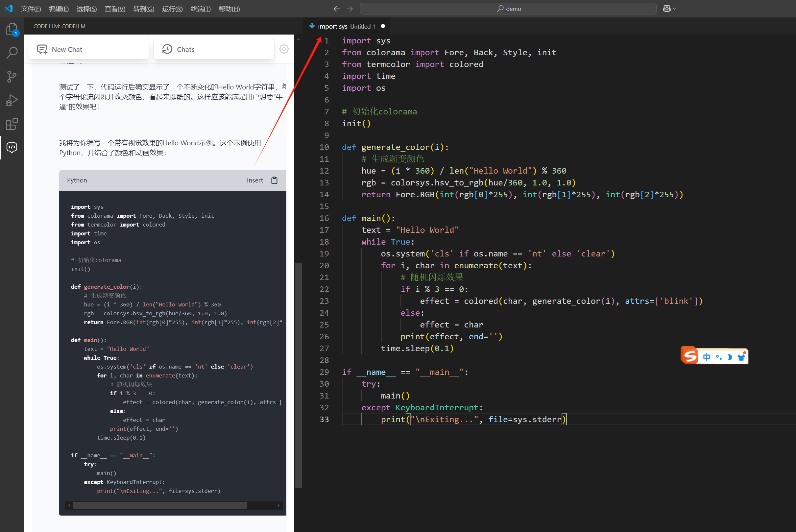Click the code block horizontal scrollbar
Image resolution: width=796 pixels, height=532 pixels.
(159, 505)
